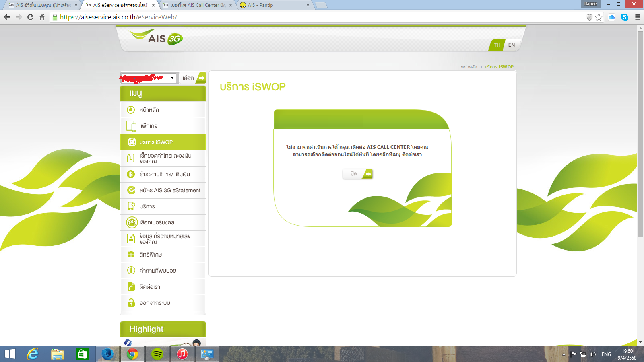Reload the page with the refresh icon
The height and width of the screenshot is (362, 644).
(x=30, y=17)
